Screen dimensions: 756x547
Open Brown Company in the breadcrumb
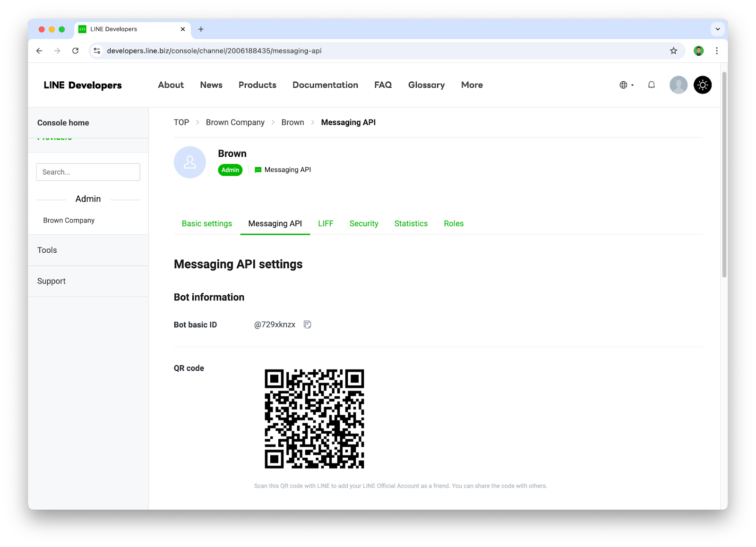pos(235,122)
